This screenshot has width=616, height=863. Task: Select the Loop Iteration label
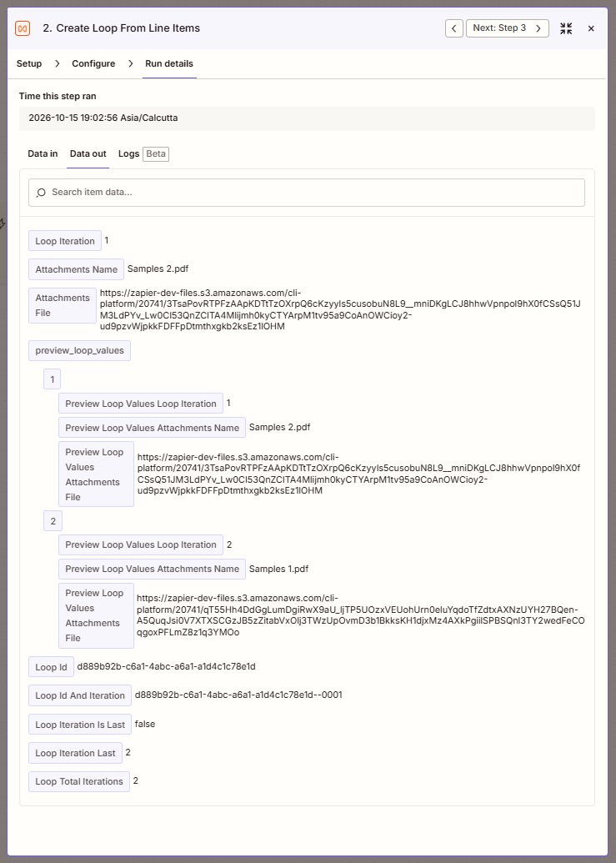pos(65,241)
